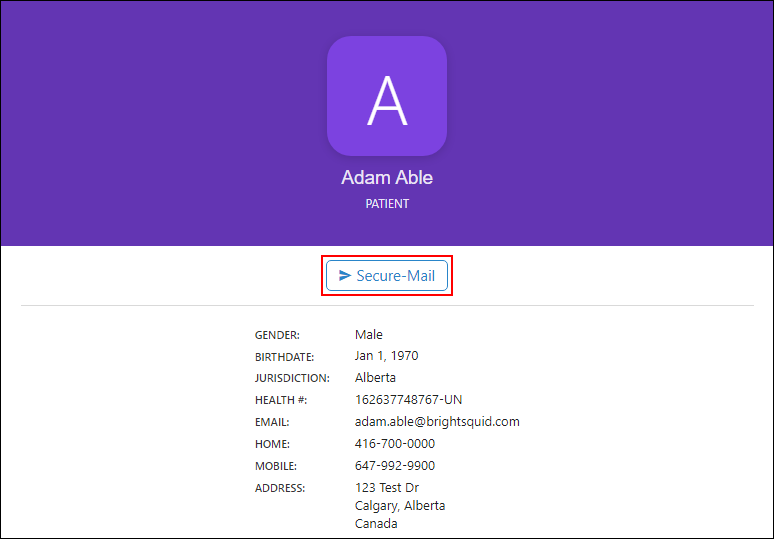The image size is (774, 539).
Task: Click the home phone number 416-700-0000
Action: point(395,443)
